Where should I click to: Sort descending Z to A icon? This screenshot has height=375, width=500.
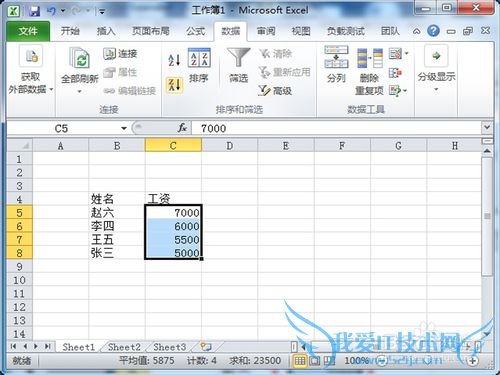tap(174, 85)
